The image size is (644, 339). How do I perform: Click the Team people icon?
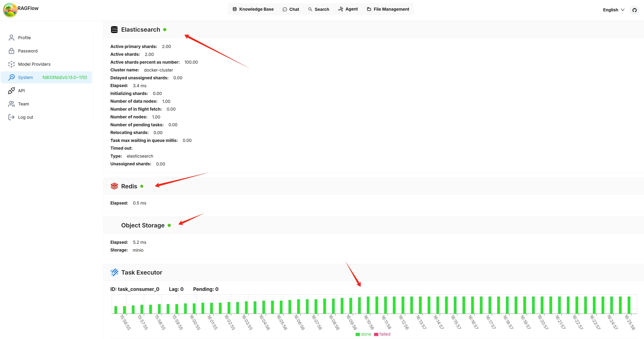pyautogui.click(x=11, y=104)
